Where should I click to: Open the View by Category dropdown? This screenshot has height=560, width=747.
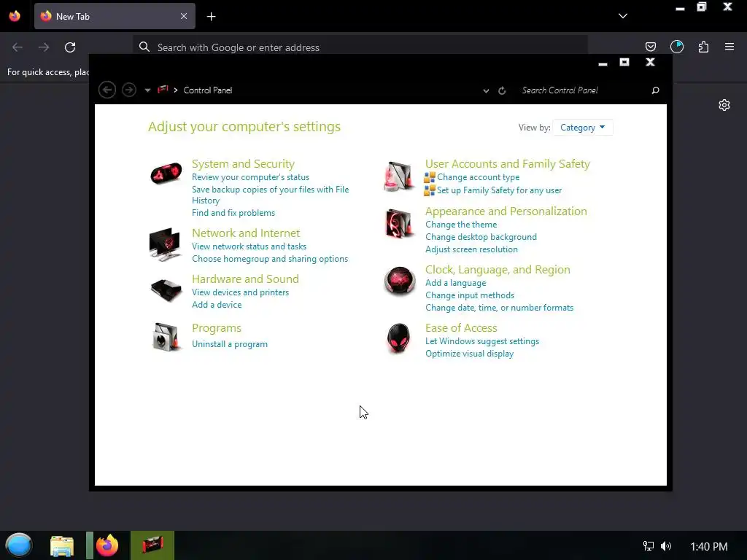(583, 128)
